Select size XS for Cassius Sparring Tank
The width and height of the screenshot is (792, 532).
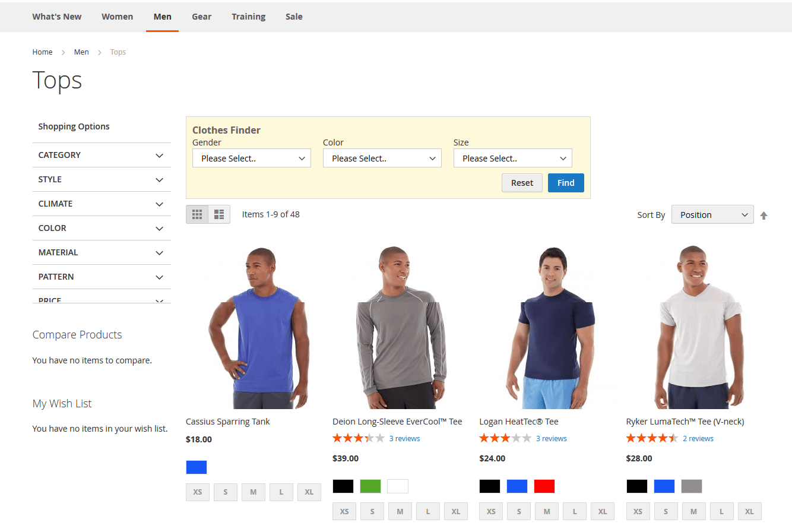(x=198, y=492)
